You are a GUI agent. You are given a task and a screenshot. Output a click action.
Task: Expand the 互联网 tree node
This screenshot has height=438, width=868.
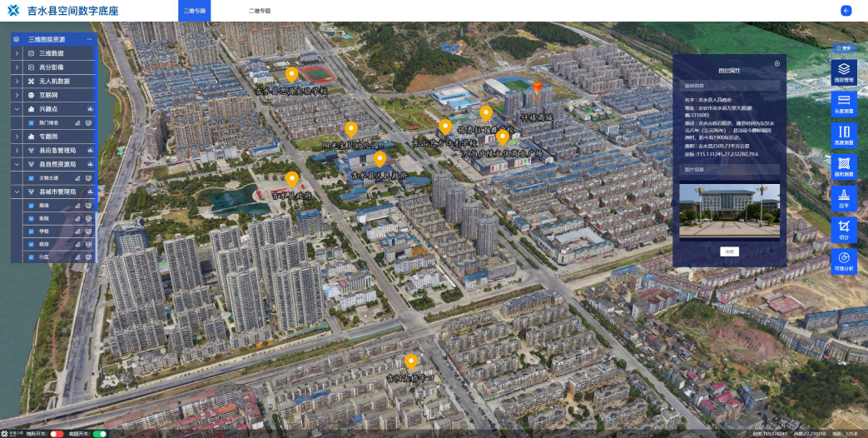17,95
